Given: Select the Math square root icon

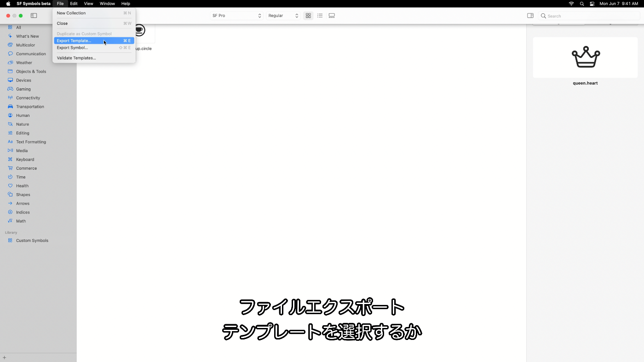Looking at the screenshot, I should pyautogui.click(x=10, y=221).
